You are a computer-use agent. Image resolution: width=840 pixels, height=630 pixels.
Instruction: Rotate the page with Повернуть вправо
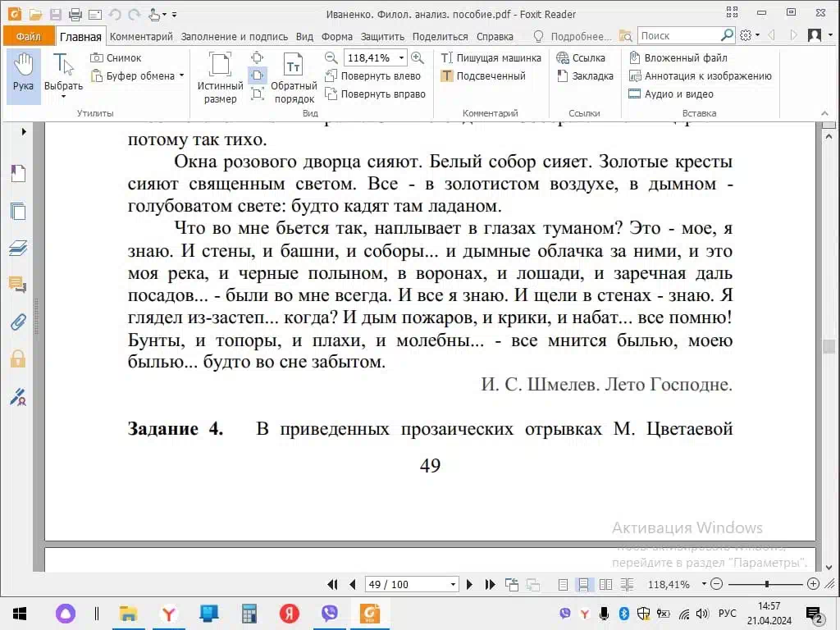(376, 94)
